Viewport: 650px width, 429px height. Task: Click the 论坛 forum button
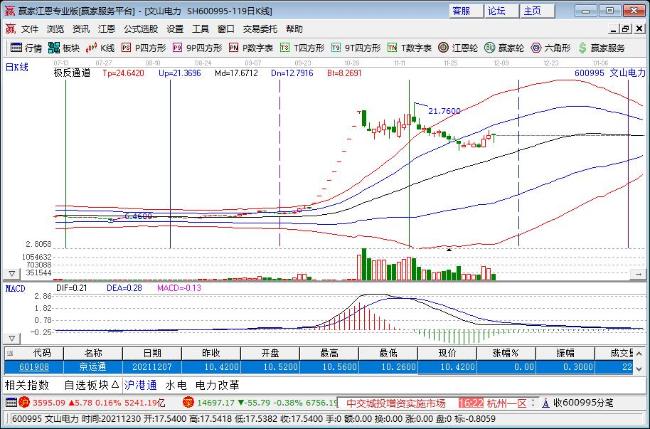[502, 10]
